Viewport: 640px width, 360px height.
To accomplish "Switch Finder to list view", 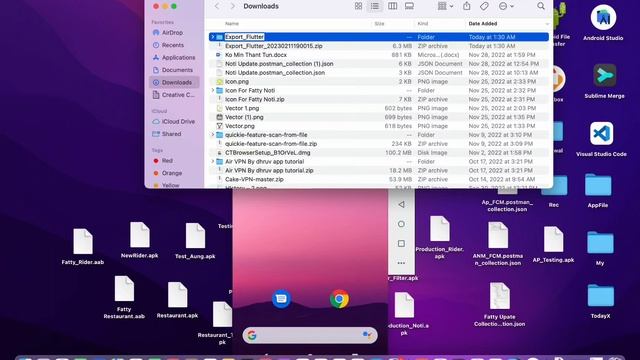I will pyautogui.click(x=375, y=6).
